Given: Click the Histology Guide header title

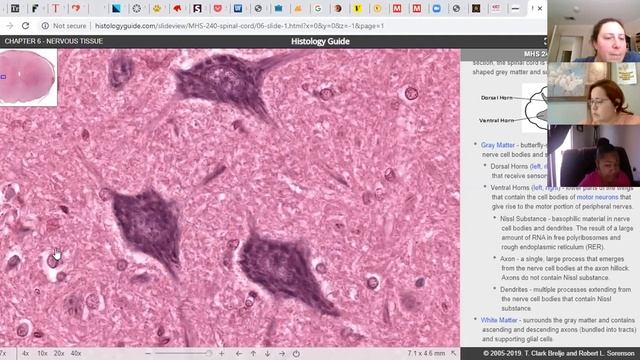Looking at the screenshot, I should pos(320,41).
